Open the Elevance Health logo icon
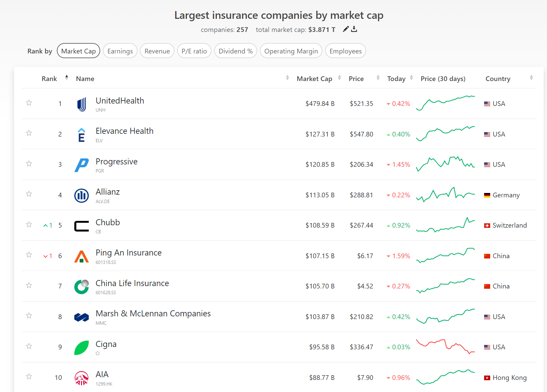Image resolution: width=547 pixels, height=392 pixels. click(81, 135)
